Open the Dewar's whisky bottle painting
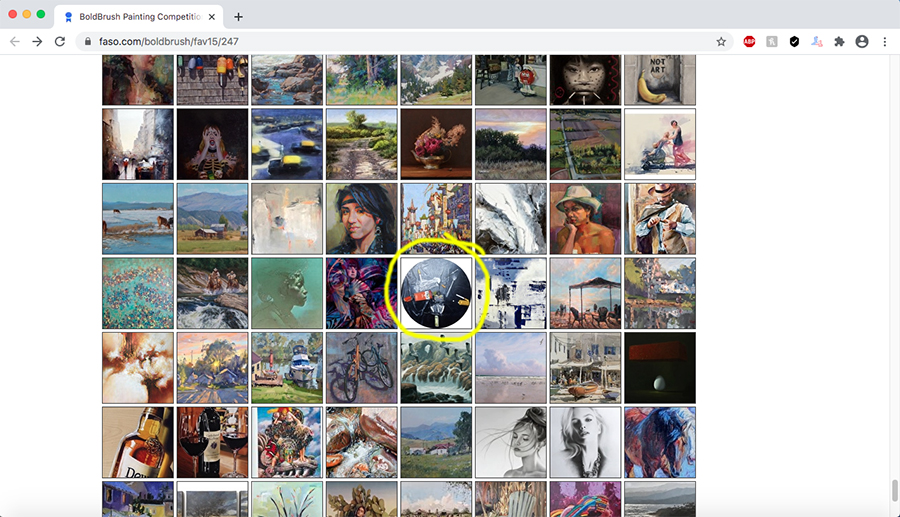The width and height of the screenshot is (900, 517). pos(138,442)
